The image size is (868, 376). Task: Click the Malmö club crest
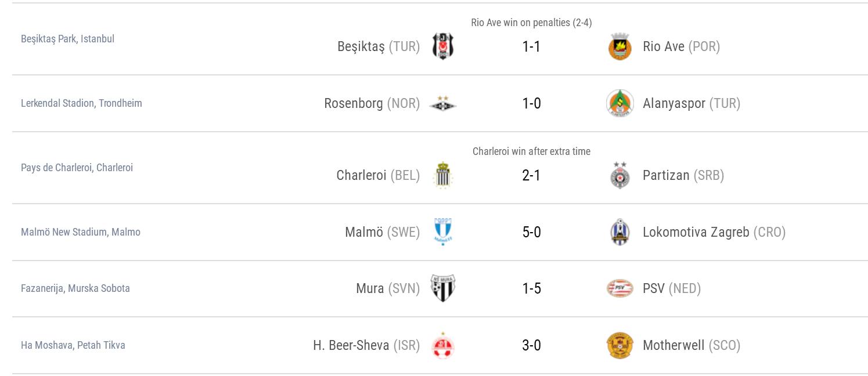[x=443, y=232]
